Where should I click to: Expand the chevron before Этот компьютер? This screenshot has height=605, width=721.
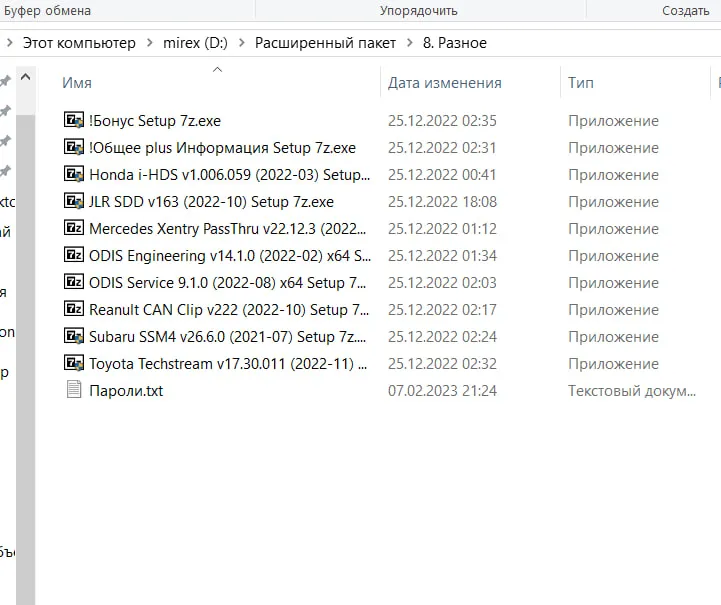10,43
